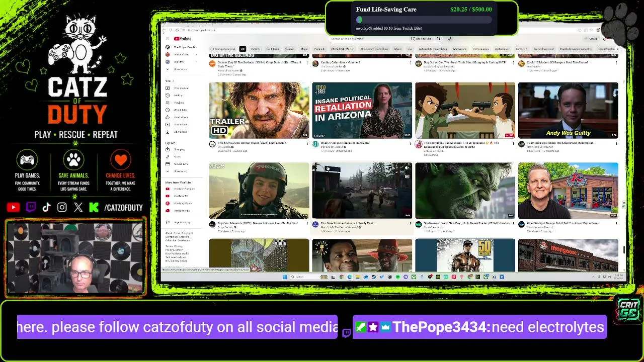Open the Top Gun pilot thumbnail

click(259, 191)
